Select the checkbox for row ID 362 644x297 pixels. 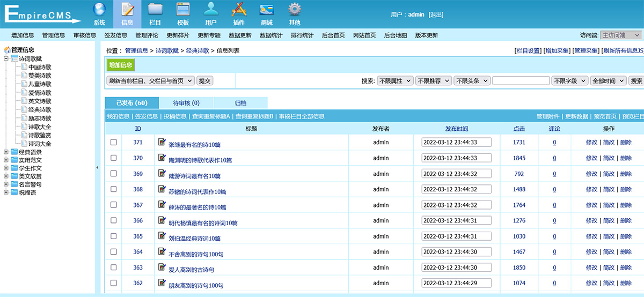point(113,283)
